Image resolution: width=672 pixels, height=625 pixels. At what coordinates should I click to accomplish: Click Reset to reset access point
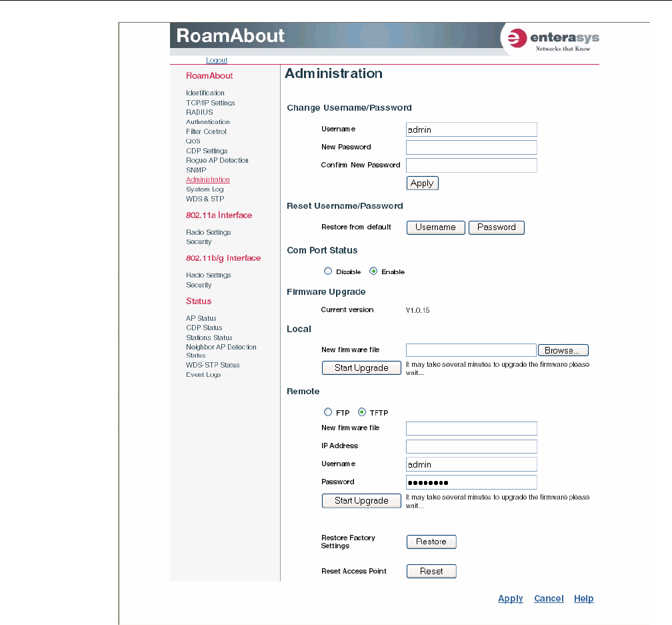431,572
